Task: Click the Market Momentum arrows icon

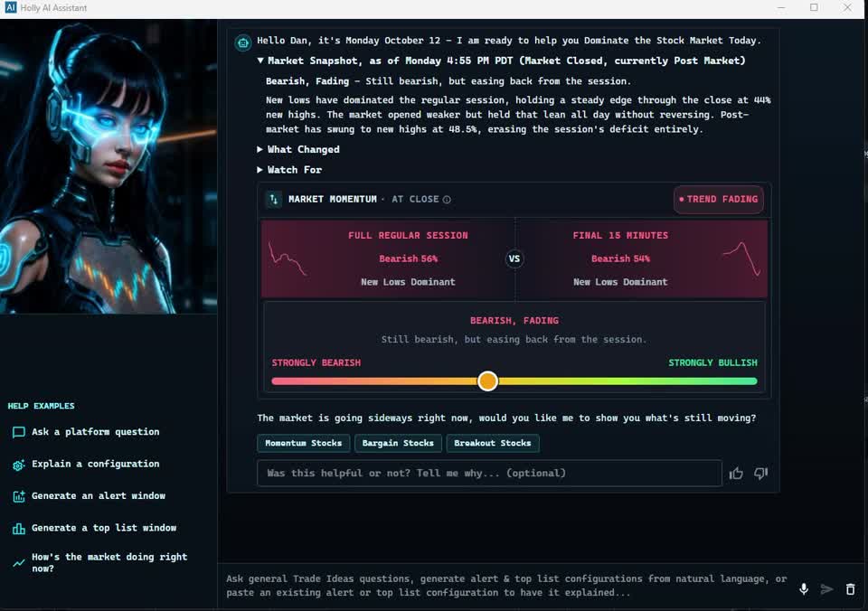Action: [273, 199]
